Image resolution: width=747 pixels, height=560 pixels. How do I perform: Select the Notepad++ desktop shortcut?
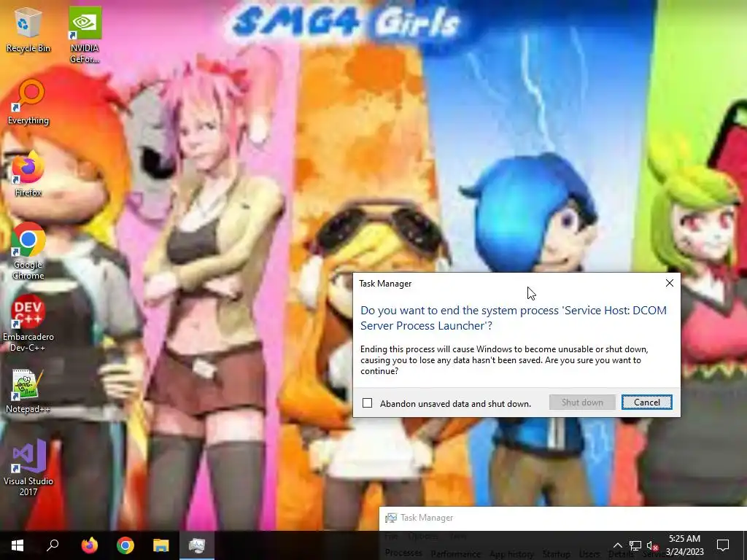(x=28, y=391)
